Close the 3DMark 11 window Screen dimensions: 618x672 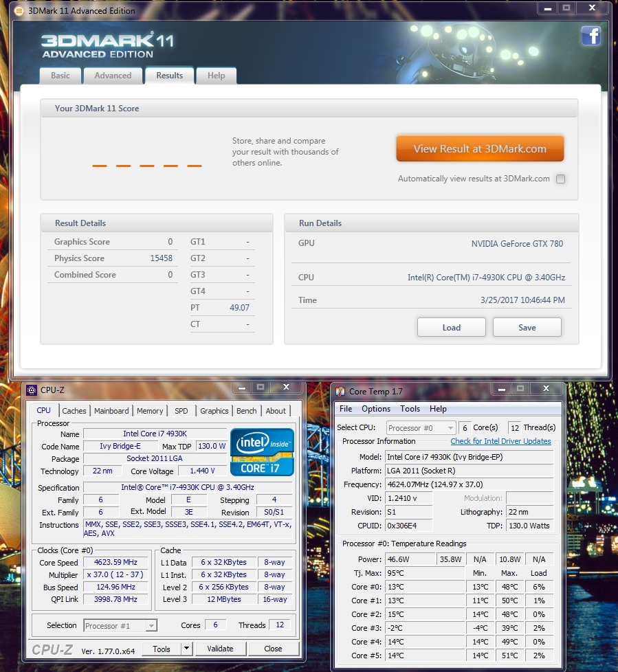(x=593, y=8)
